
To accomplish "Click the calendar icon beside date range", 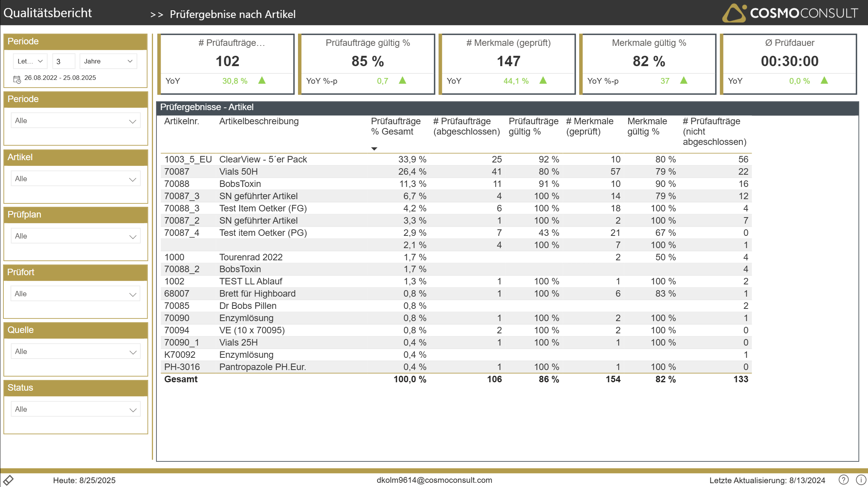I will click(x=17, y=79).
